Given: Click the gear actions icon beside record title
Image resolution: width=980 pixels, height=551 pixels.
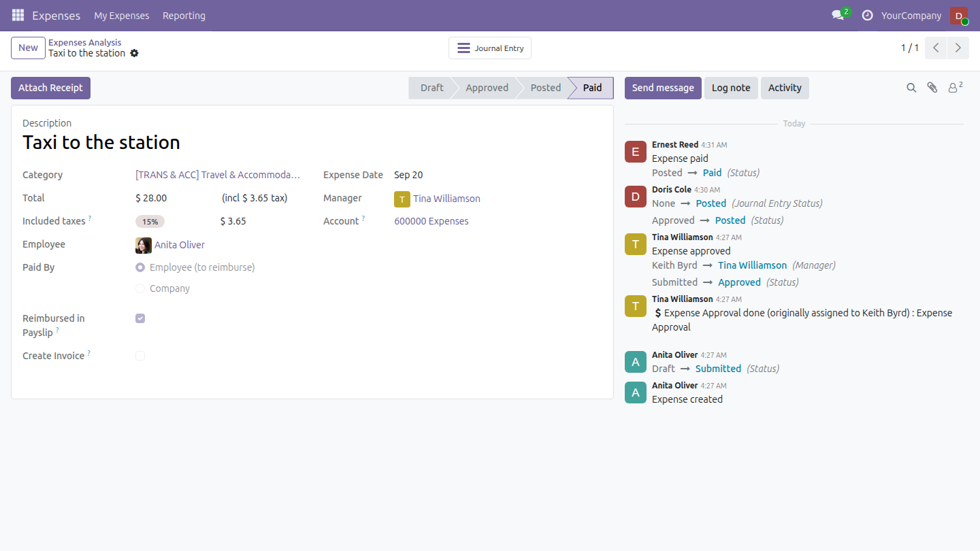Looking at the screenshot, I should 134,53.
